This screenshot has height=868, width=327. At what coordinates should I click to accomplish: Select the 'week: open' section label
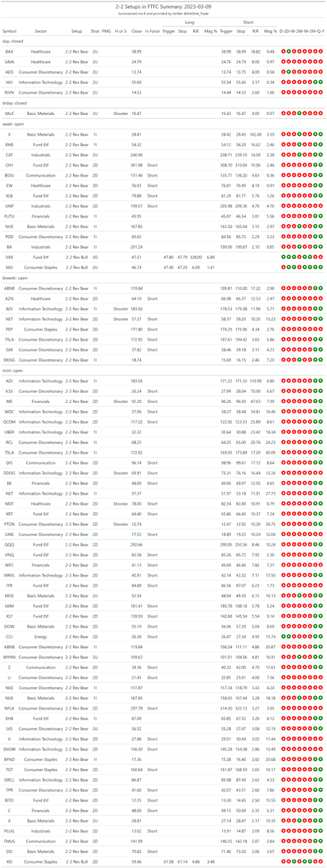[x=14, y=124]
